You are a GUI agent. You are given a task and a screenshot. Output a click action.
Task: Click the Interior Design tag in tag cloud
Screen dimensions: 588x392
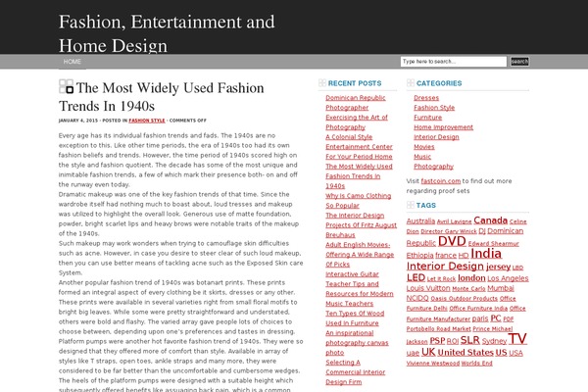pos(445,266)
